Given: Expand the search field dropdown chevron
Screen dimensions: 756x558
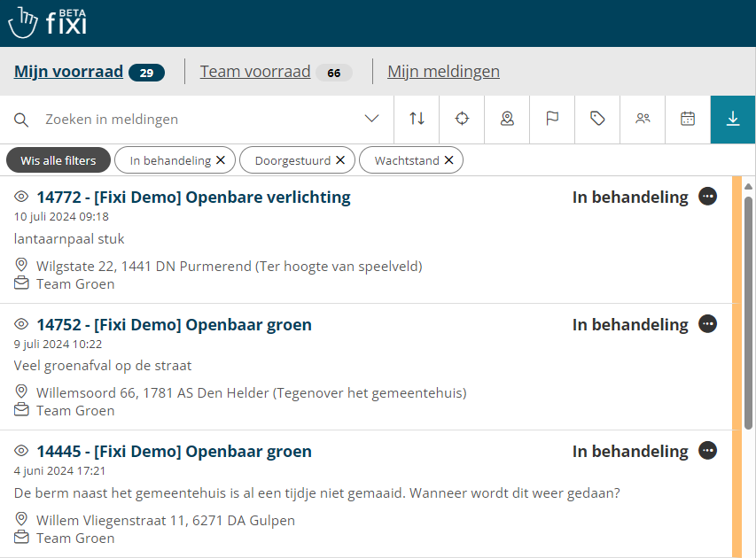Looking at the screenshot, I should (371, 119).
